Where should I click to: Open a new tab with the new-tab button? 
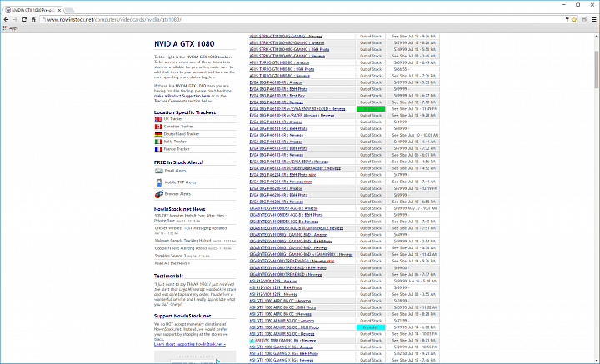click(x=69, y=10)
